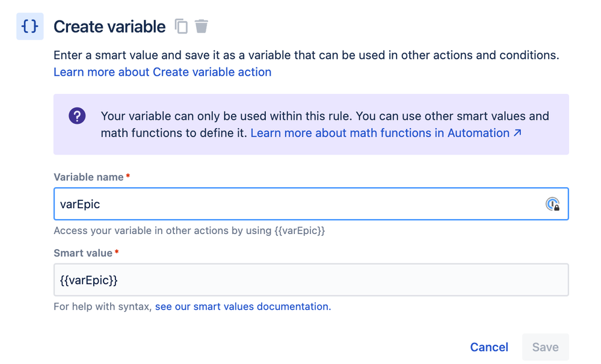Click the Variable name label
This screenshot has height=364, width=601.
click(88, 177)
